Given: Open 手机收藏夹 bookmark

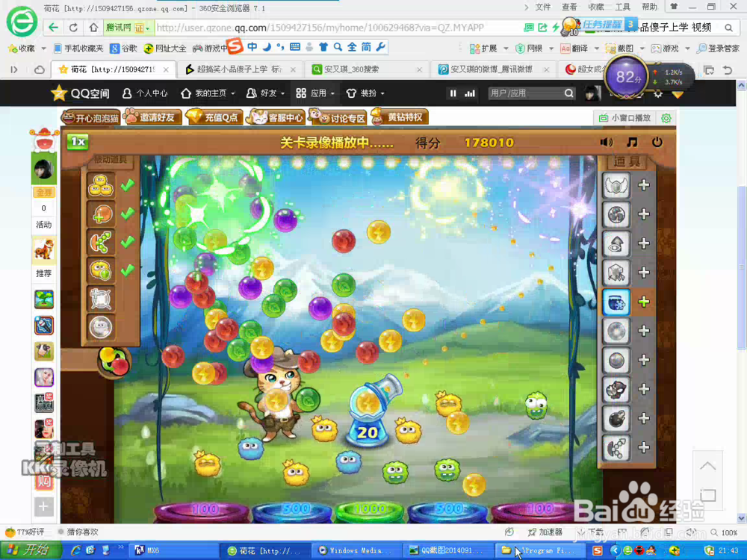Looking at the screenshot, I should tap(78, 48).
